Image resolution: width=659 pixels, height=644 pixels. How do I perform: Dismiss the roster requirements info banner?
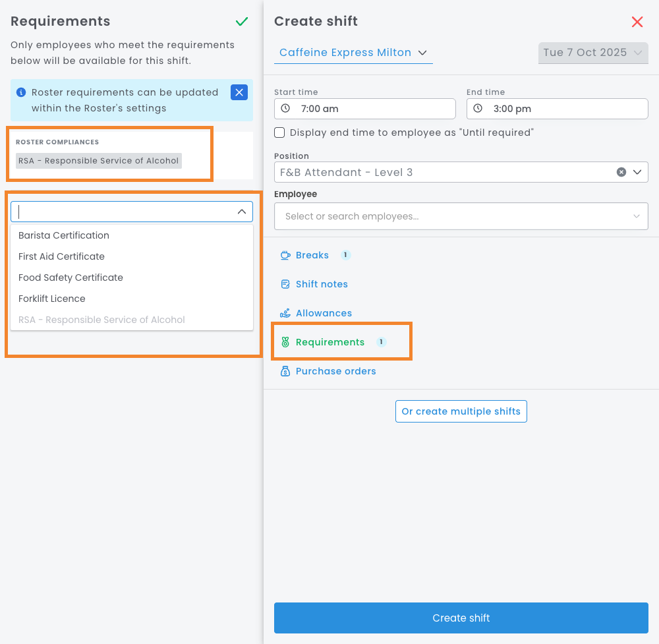coord(239,92)
